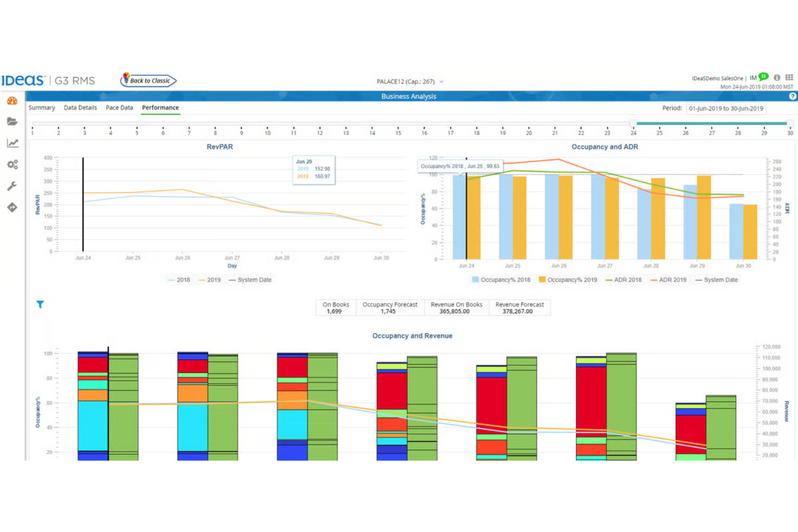Open the apps grid icon
This screenshot has height=532, width=798.
click(x=789, y=78)
